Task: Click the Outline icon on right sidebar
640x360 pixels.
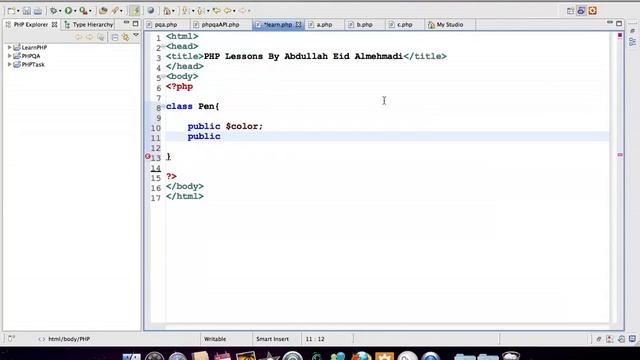Action: pyautogui.click(x=633, y=42)
